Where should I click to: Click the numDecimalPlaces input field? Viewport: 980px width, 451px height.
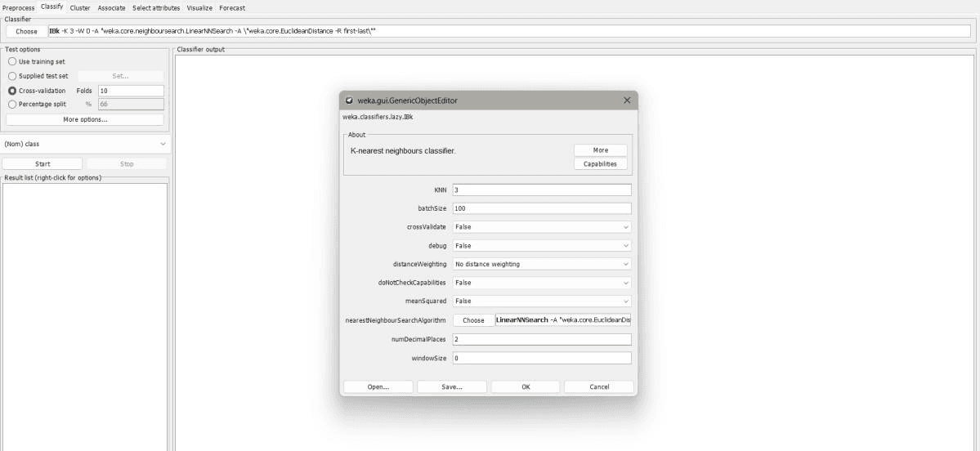(541, 339)
